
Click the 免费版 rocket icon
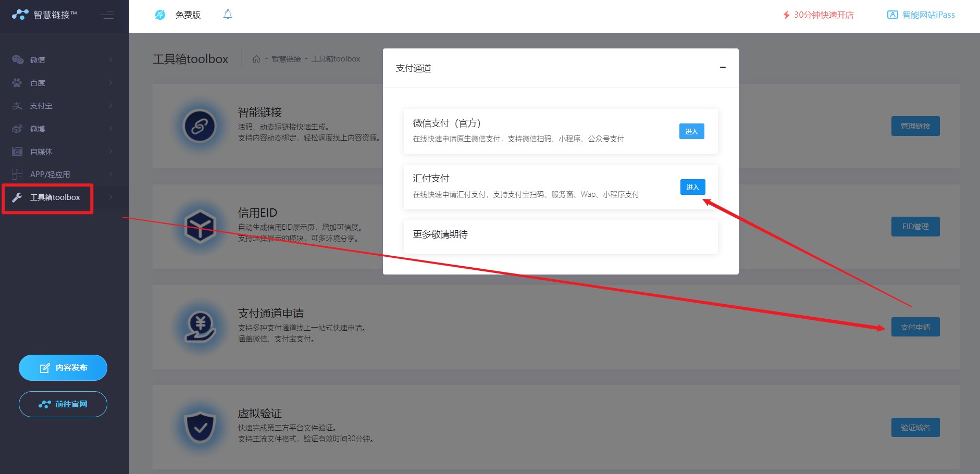(160, 15)
